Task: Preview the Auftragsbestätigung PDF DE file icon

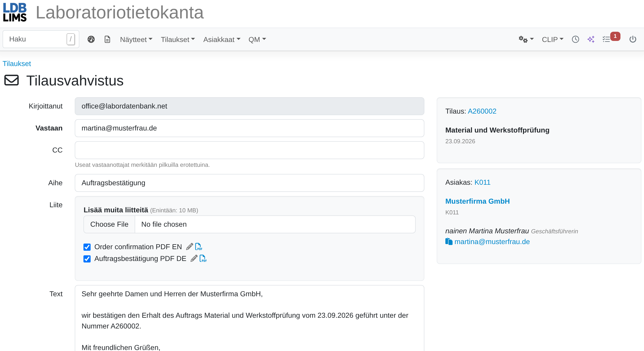Action: (x=203, y=258)
